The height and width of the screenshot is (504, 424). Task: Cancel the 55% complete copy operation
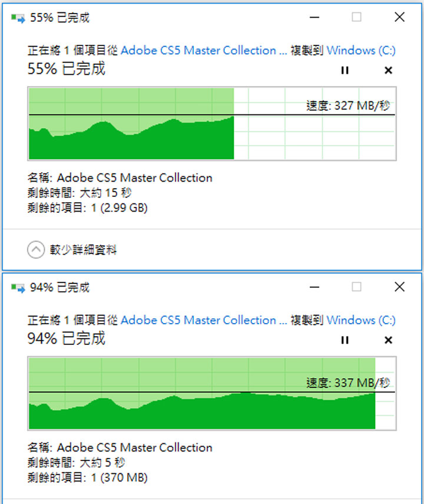click(388, 70)
